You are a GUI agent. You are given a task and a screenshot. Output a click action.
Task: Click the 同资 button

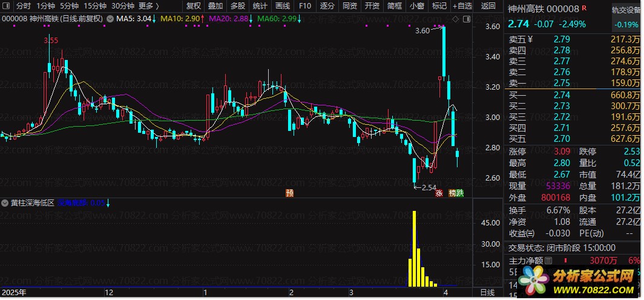click(x=349, y=6)
